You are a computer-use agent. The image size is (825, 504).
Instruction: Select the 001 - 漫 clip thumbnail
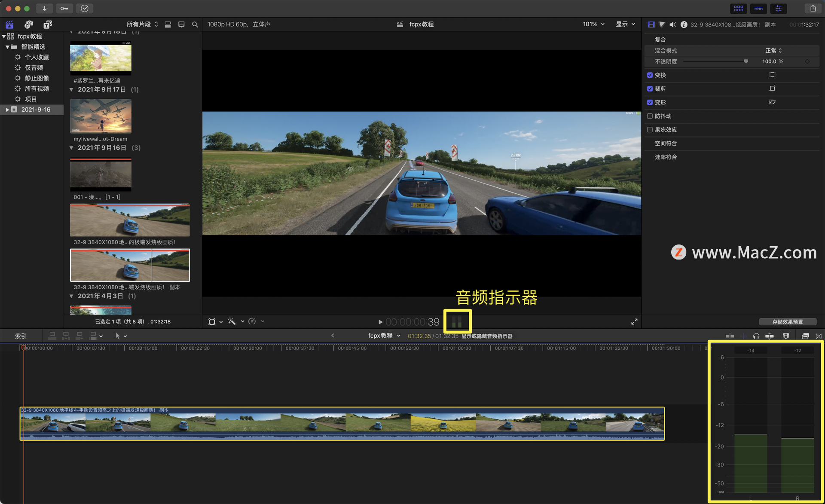point(101,174)
